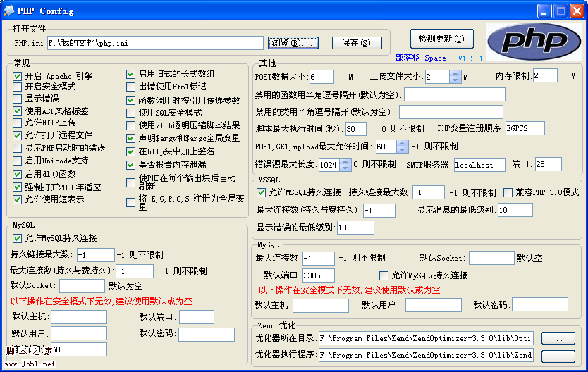Enable 允许HTTP上传 checkbox
This screenshot has height=372, width=588.
pyautogui.click(x=17, y=123)
